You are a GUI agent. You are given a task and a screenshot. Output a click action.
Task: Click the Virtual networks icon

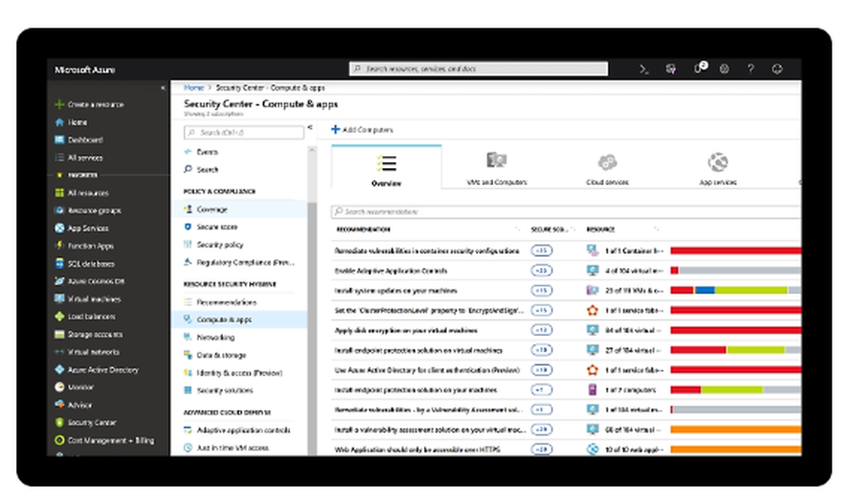60,351
